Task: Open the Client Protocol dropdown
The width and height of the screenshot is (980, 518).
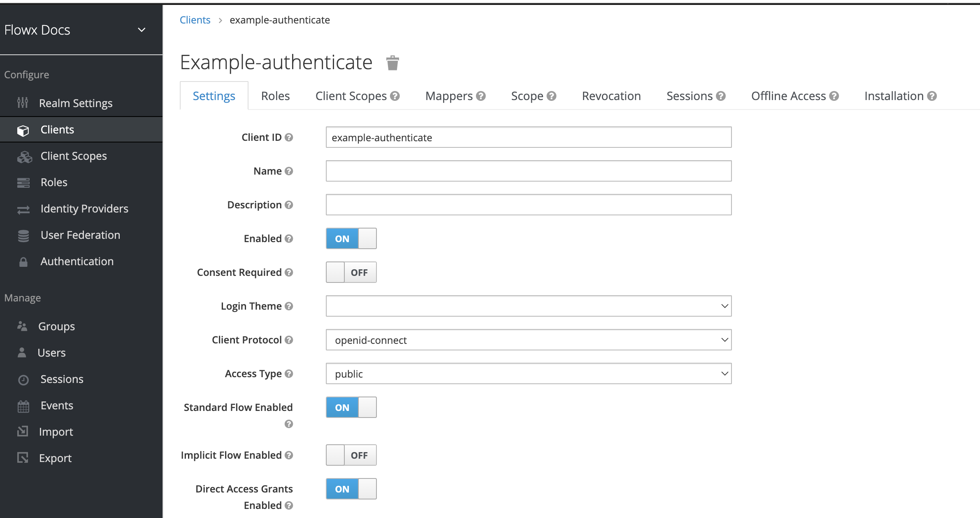Action: (x=528, y=340)
